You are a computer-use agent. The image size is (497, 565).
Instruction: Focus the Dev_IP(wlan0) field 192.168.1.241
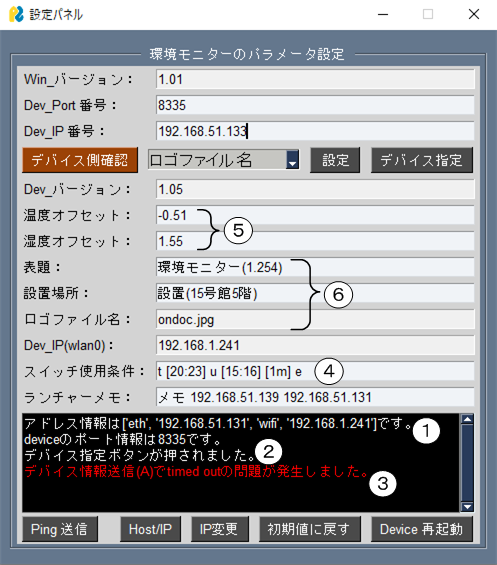pyautogui.click(x=315, y=345)
